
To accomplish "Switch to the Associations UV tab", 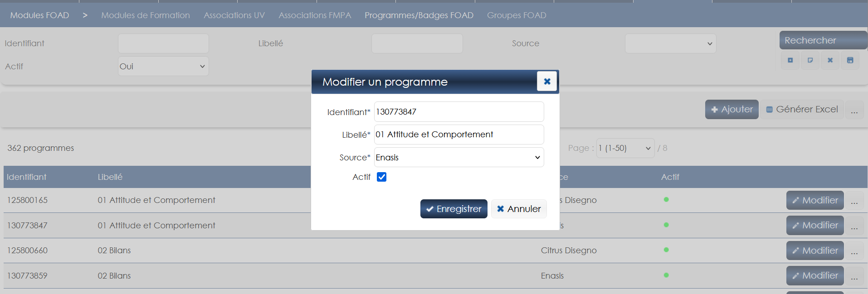I will coord(234,15).
